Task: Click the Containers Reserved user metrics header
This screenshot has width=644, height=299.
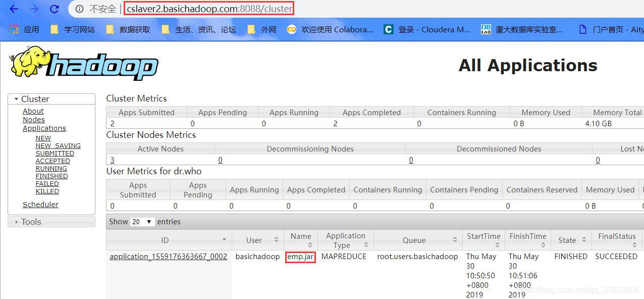Action: click(x=542, y=190)
